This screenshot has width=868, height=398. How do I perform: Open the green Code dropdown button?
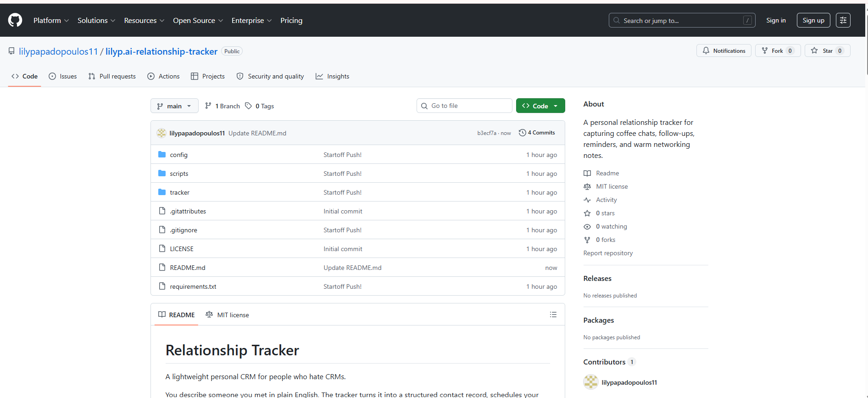click(540, 106)
